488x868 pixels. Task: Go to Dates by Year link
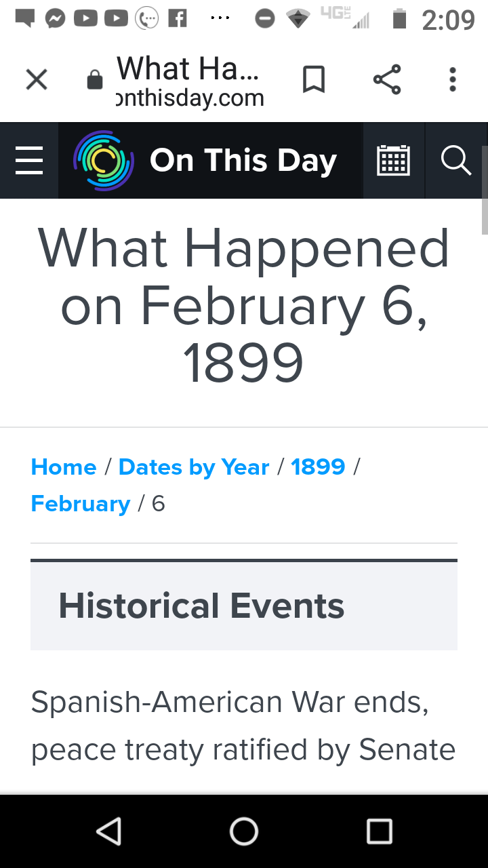(194, 467)
